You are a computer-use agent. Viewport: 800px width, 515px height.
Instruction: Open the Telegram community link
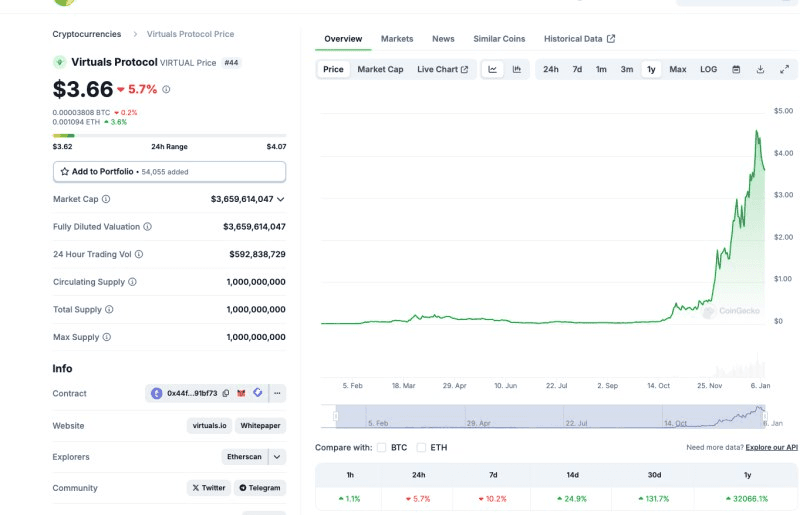(x=260, y=488)
